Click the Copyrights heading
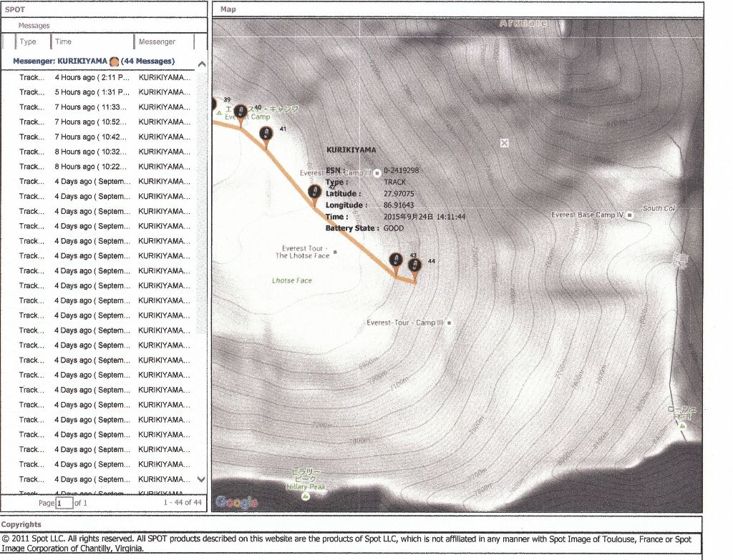The height and width of the screenshot is (560, 733). click(x=21, y=524)
